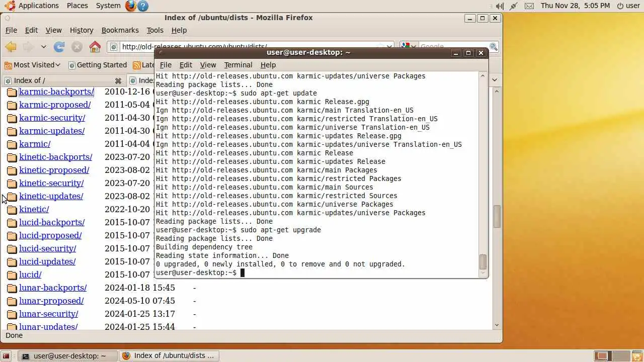Click the terminal command prompt line
Screen dimensions: 644x362
[x=200, y=273]
